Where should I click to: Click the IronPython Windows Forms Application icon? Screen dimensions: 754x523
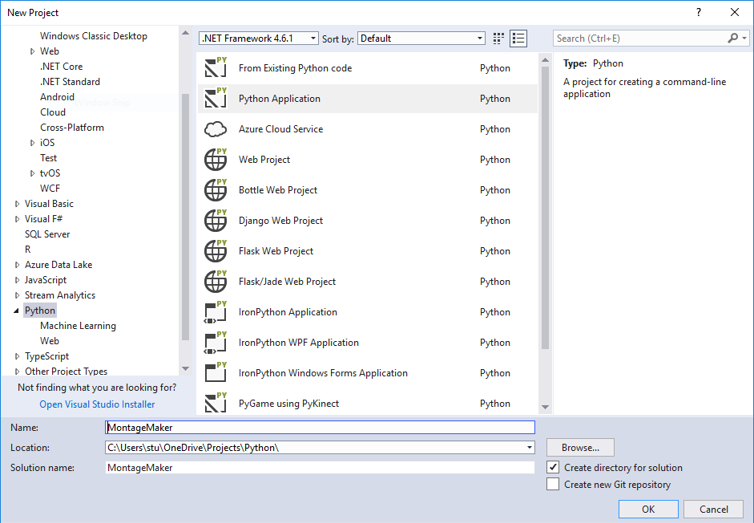click(x=215, y=373)
